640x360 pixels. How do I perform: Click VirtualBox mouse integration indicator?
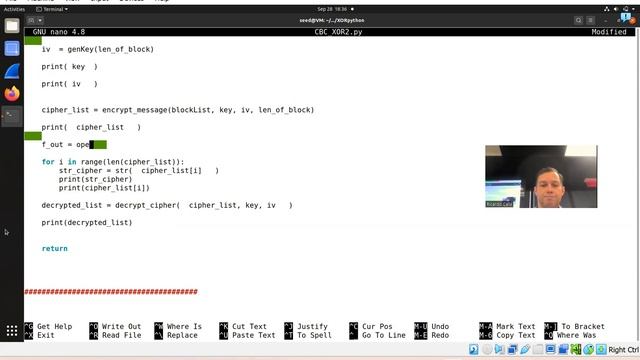[589, 349]
